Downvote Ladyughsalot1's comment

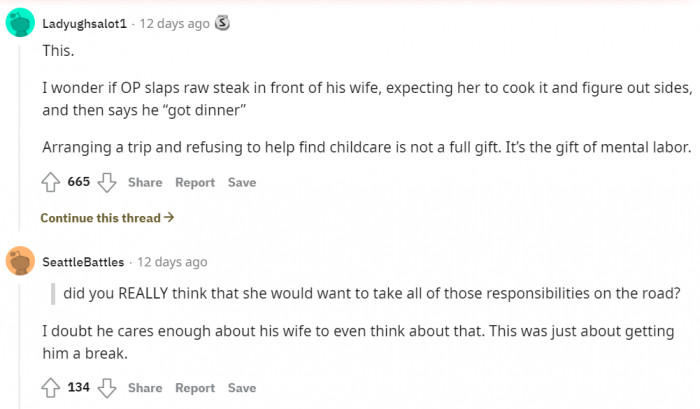[x=106, y=182]
